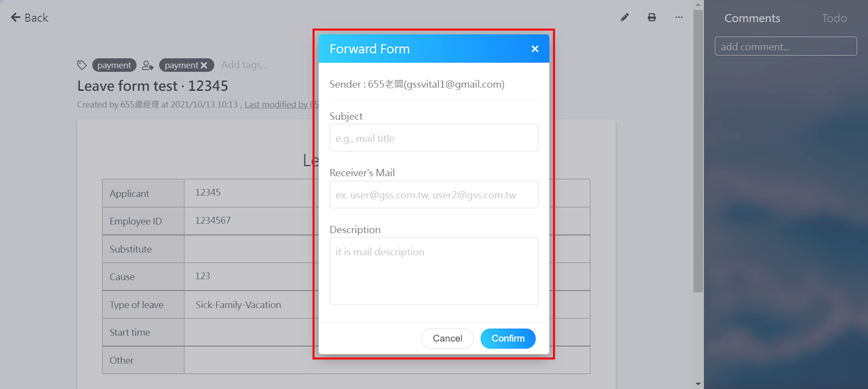Remove the payment assignee tag
This screenshot has height=389, width=868.
(x=204, y=66)
